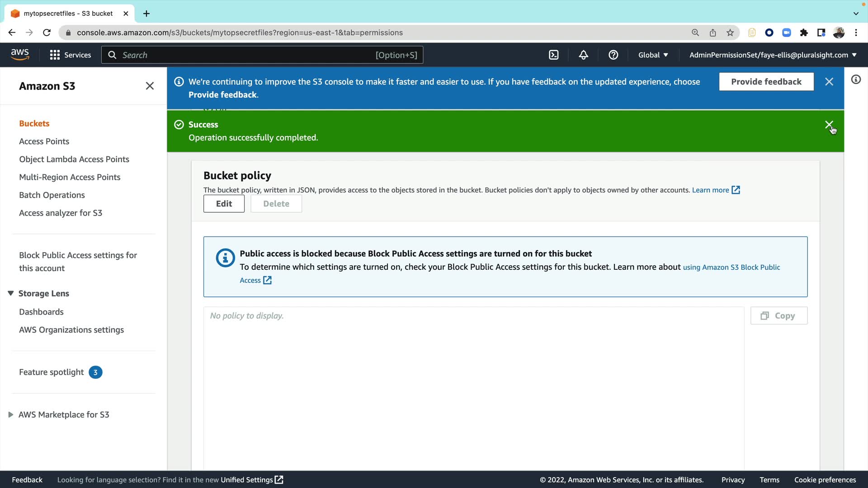
Task: Open the Global region dropdown
Action: (x=653, y=55)
